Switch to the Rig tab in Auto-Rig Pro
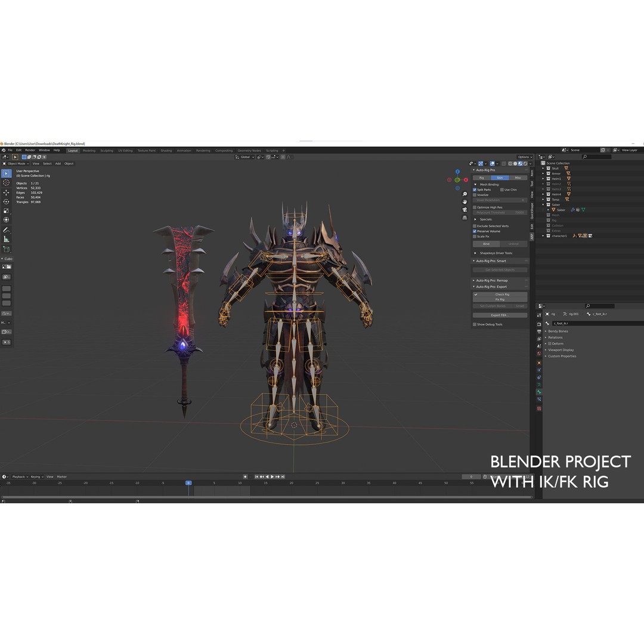 (482, 178)
